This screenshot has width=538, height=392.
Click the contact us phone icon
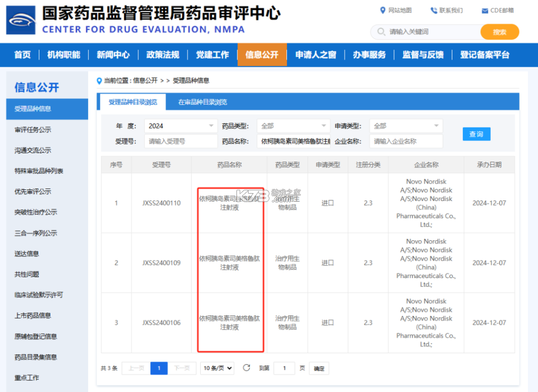[434, 10]
